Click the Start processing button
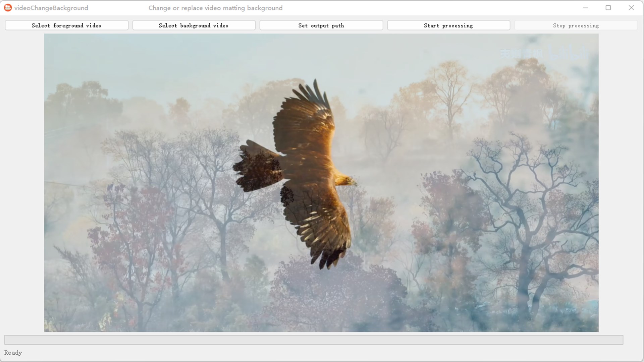The width and height of the screenshot is (644, 362). tap(448, 25)
